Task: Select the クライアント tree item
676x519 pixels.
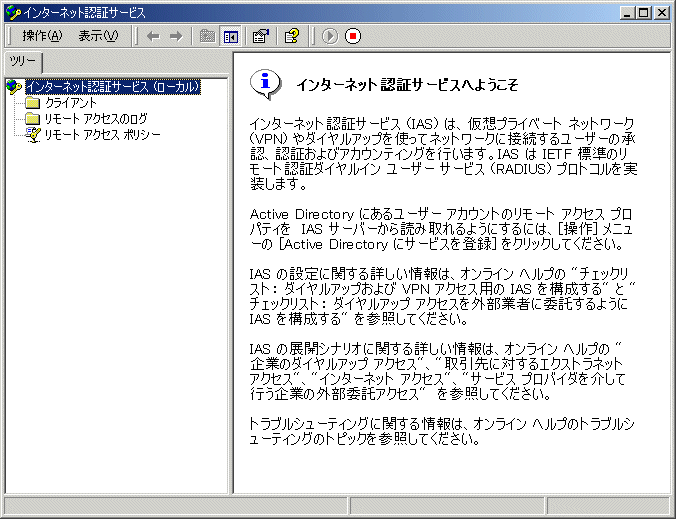Action: [x=71, y=103]
